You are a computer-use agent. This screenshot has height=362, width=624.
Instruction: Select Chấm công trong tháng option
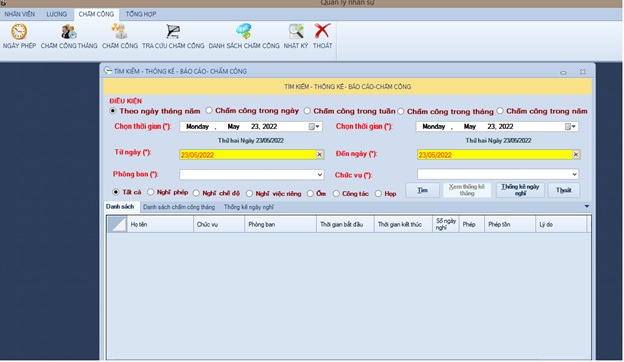401,111
